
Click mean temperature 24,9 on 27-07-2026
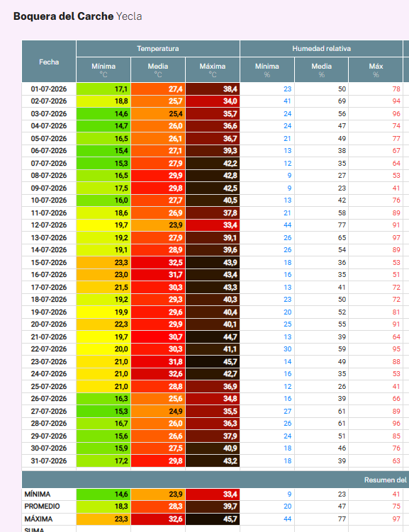pos(158,411)
